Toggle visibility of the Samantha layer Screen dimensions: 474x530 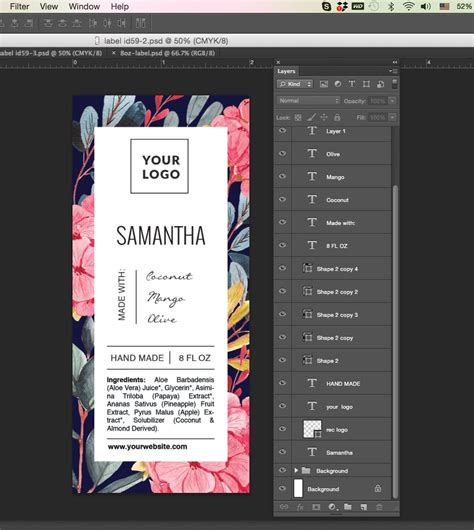282,452
